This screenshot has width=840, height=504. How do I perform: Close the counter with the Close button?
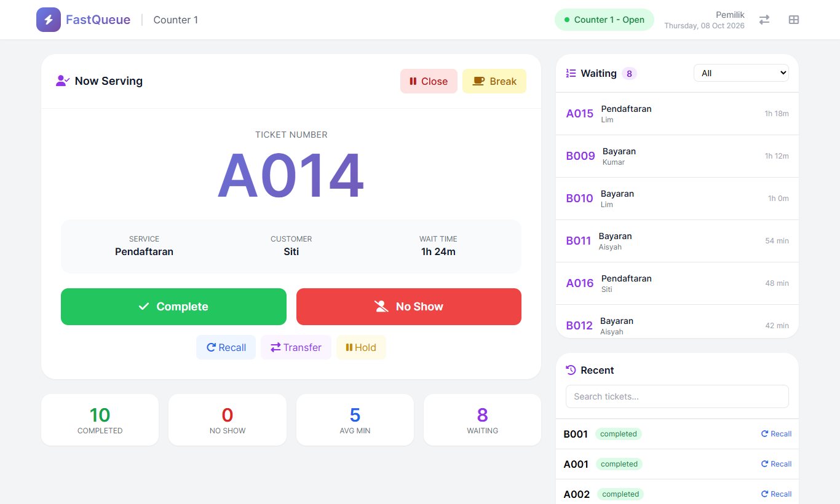pos(429,81)
